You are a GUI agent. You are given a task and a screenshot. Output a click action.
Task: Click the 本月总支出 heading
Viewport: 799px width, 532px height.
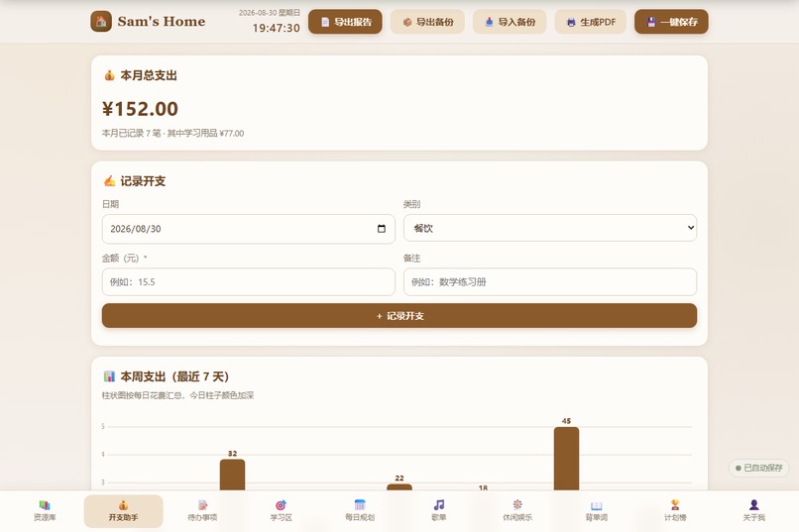coord(149,75)
